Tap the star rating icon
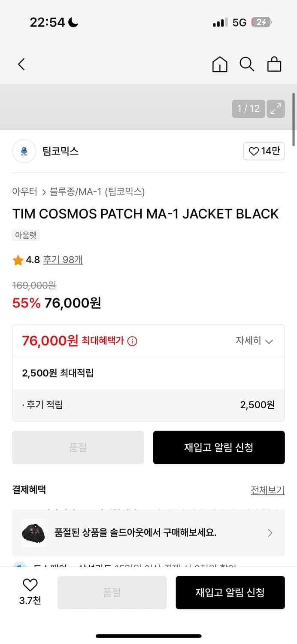This screenshot has width=297, height=644. (18, 260)
